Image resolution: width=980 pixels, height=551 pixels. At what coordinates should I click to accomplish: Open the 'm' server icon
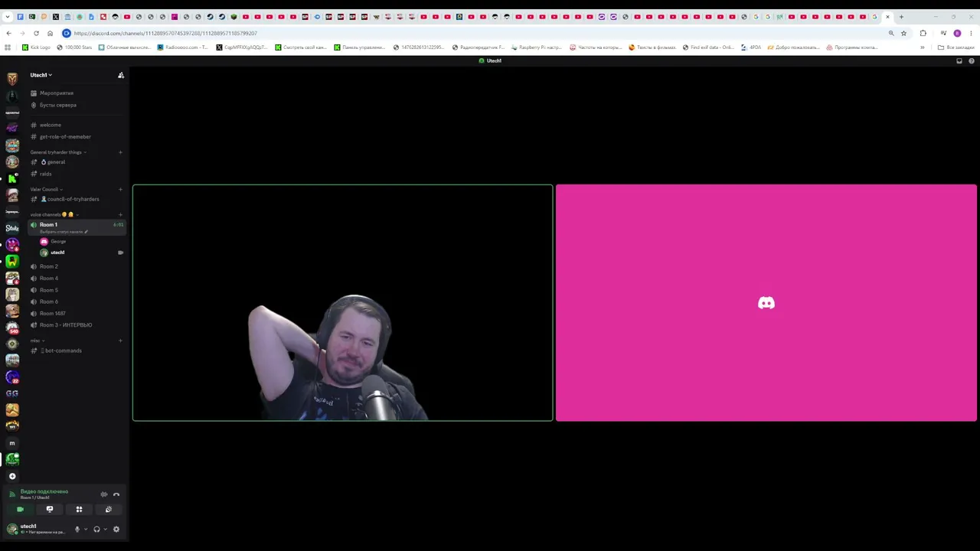tap(12, 443)
